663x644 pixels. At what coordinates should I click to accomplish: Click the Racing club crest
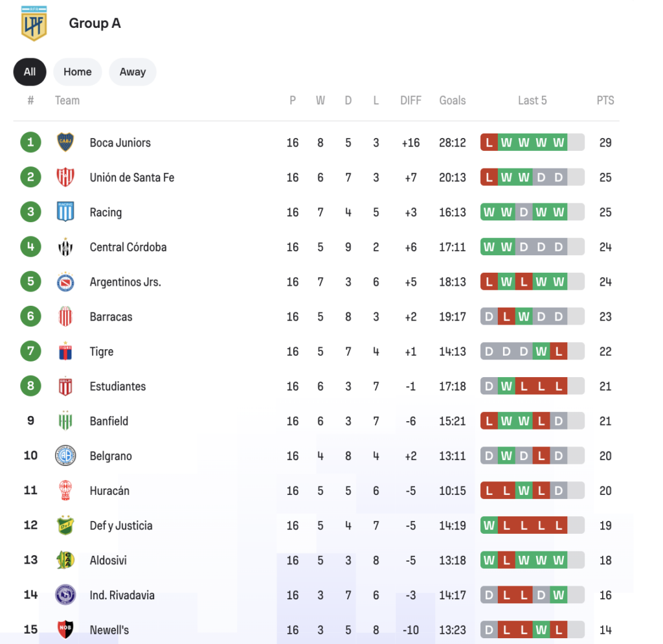coord(65,212)
